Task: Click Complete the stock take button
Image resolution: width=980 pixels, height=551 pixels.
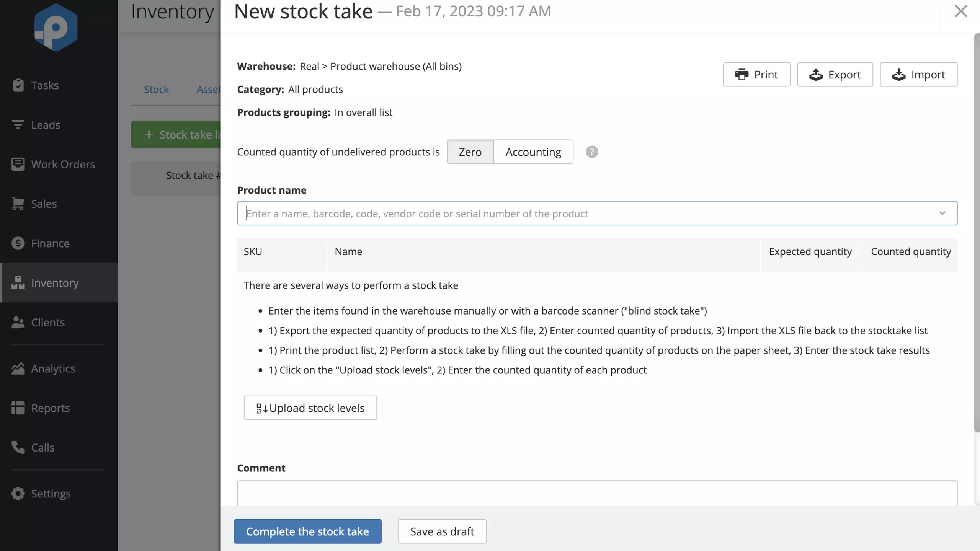Action: pos(307,531)
